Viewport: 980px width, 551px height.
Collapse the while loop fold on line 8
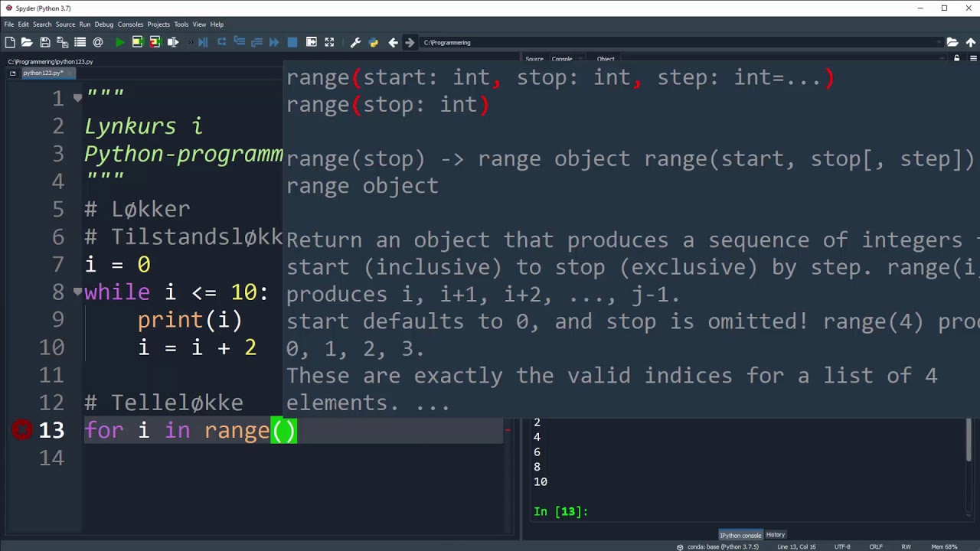[77, 292]
